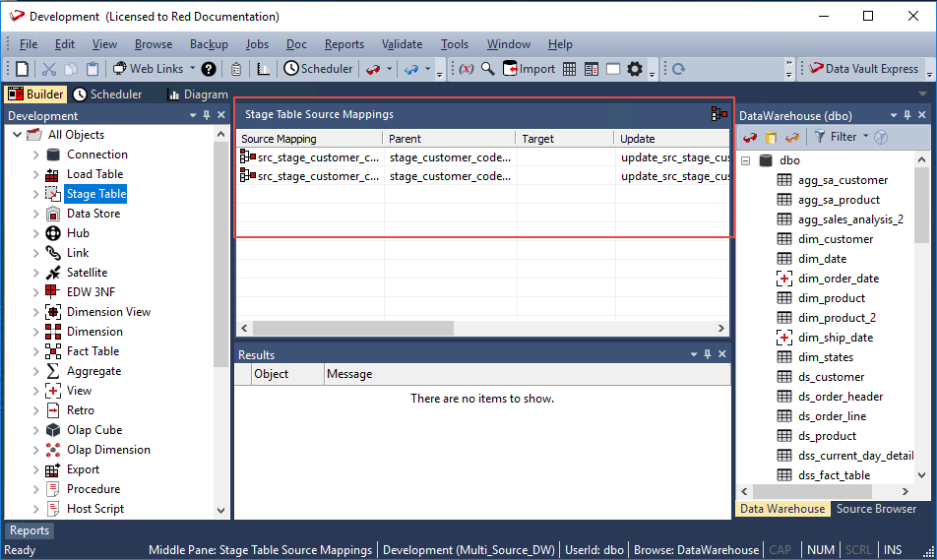Click the Scheduler toolbar button
This screenshot has height=560, width=937.
coord(318,69)
